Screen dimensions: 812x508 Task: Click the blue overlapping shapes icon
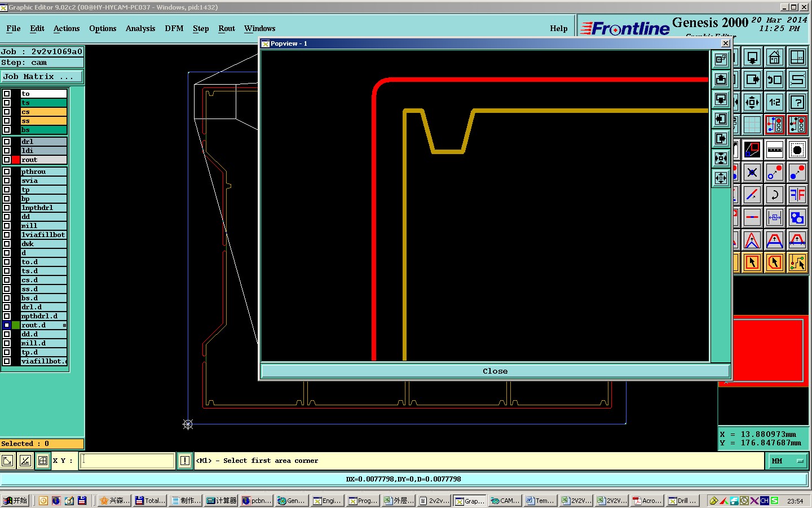[x=797, y=217]
